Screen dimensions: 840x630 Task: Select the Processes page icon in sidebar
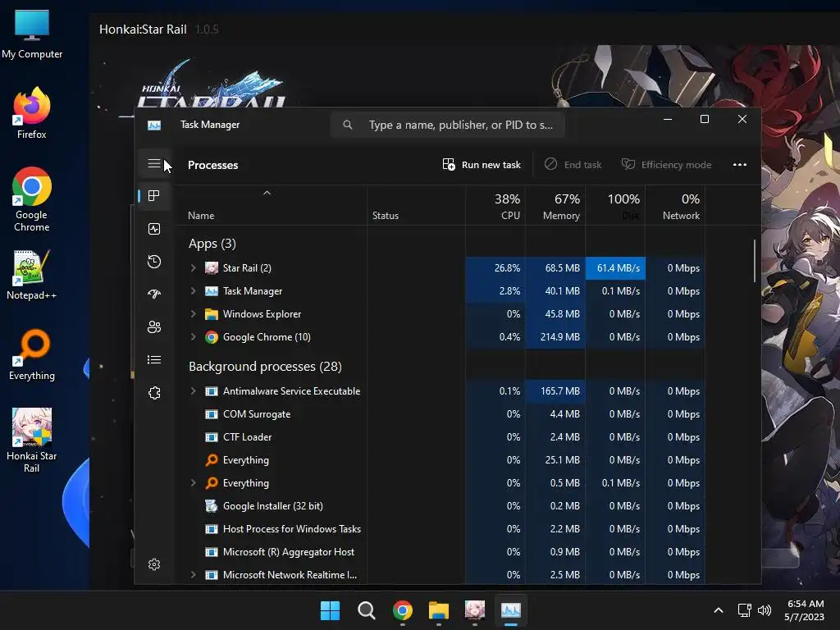(154, 196)
